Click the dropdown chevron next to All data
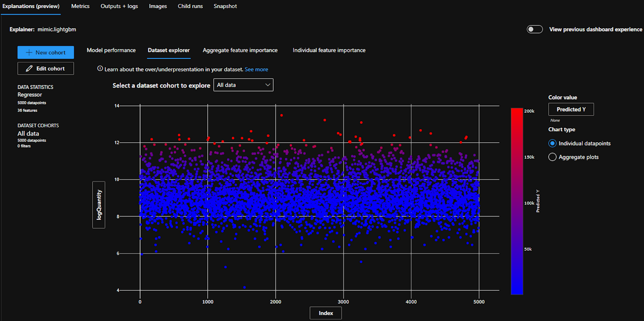Image resolution: width=644 pixels, height=321 pixels. tap(267, 85)
